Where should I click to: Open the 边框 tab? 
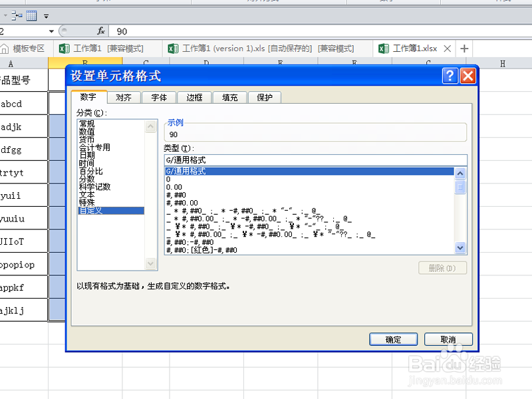click(194, 97)
